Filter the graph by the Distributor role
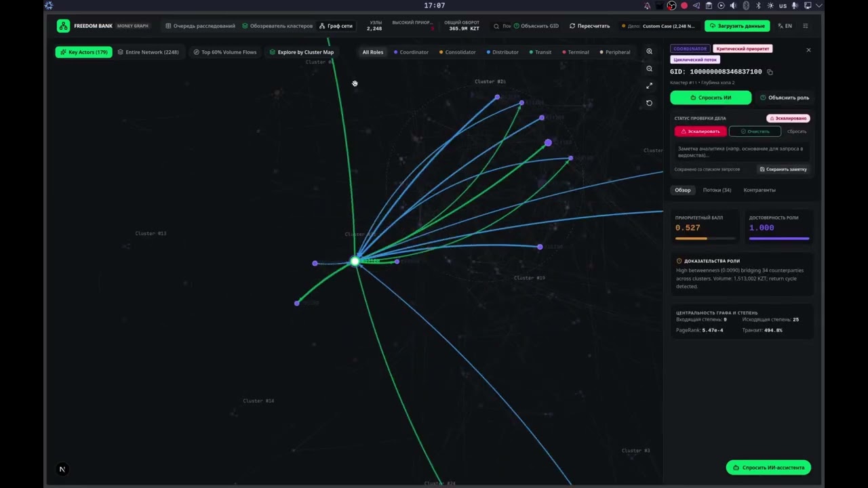Viewport: 868px width, 488px height. [502, 52]
